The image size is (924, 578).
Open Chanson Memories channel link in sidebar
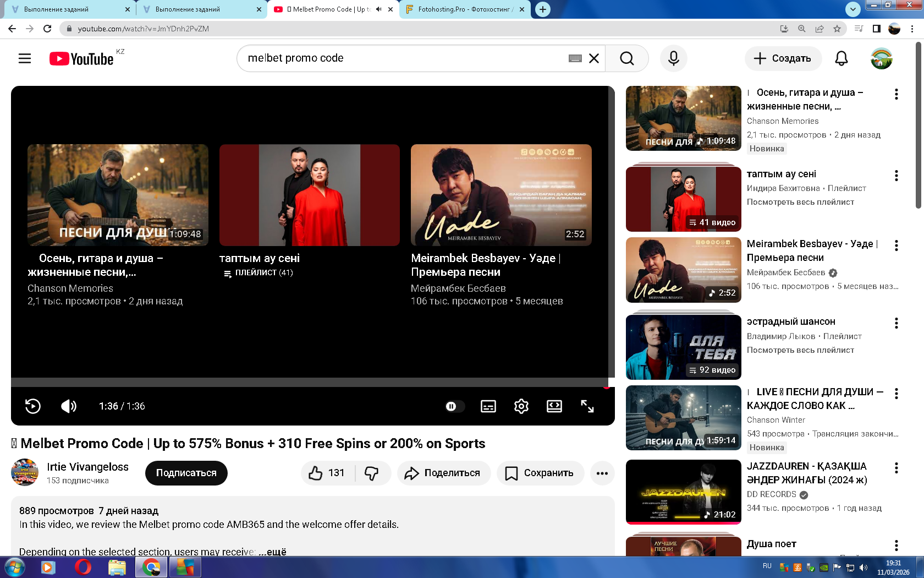click(783, 121)
